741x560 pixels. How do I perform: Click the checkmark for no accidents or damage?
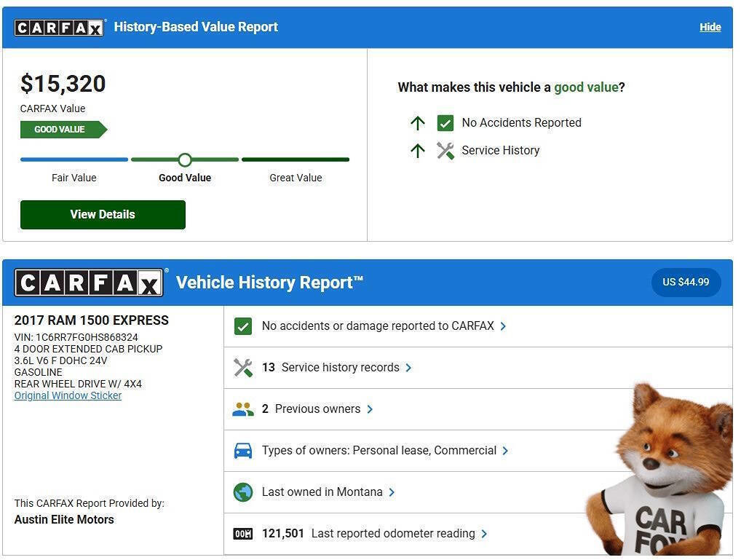[243, 326]
